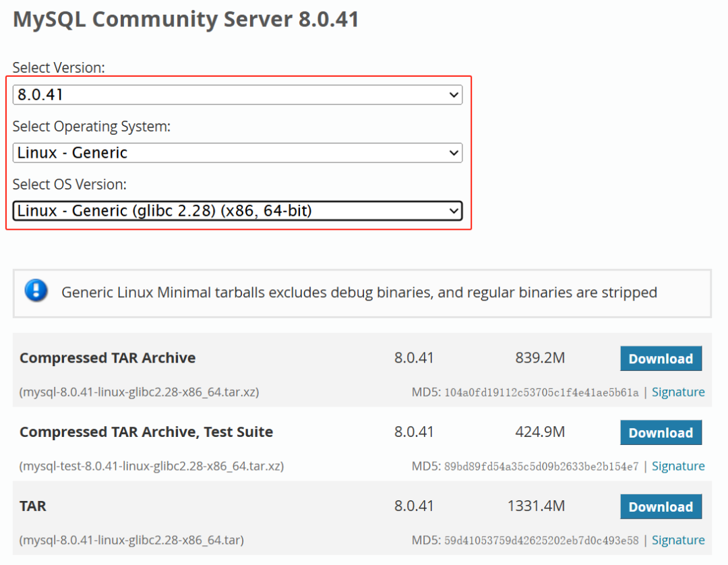The image size is (728, 565).
Task: Click version 8.0.41 in Test Suite row
Action: [414, 432]
